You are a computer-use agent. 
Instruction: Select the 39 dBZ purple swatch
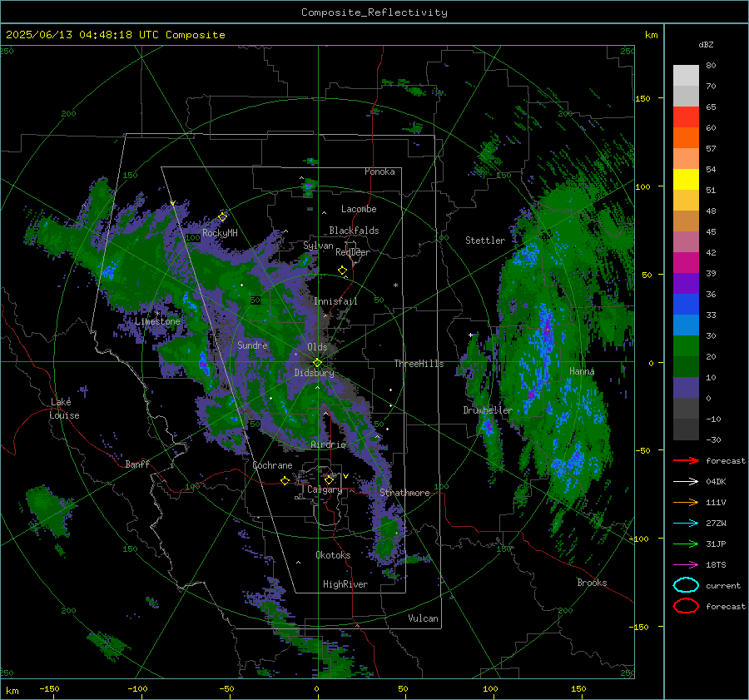(686, 283)
